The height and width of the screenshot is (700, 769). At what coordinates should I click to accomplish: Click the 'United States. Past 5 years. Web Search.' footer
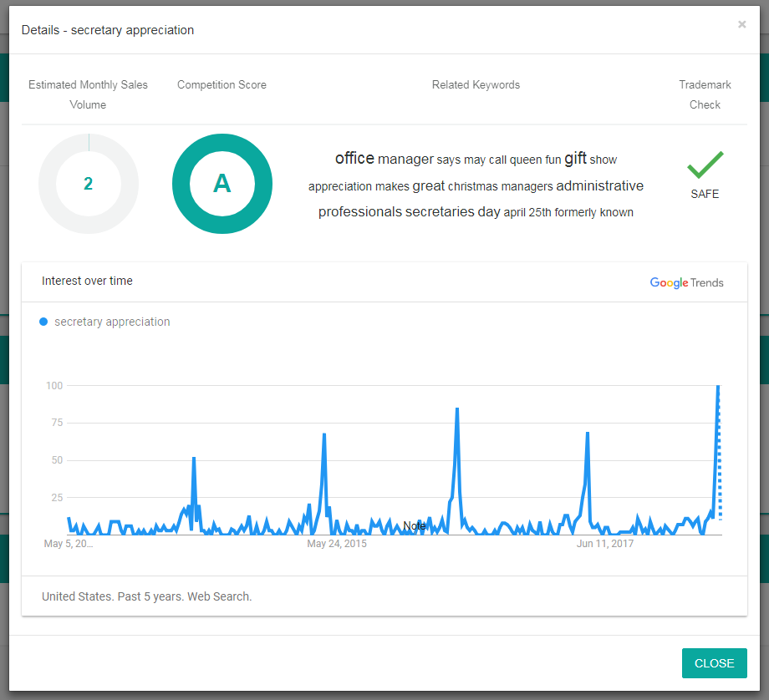[x=146, y=596]
